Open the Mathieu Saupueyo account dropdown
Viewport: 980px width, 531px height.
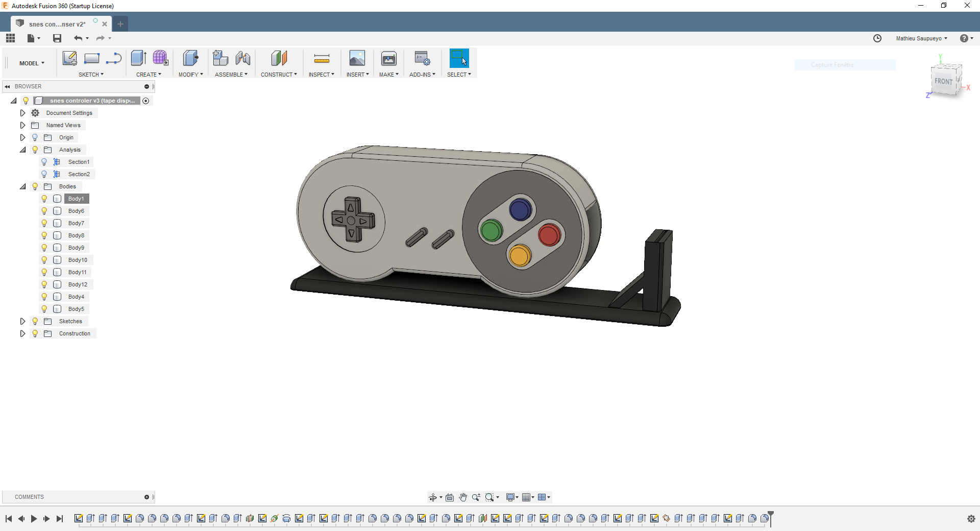pyautogui.click(x=921, y=38)
